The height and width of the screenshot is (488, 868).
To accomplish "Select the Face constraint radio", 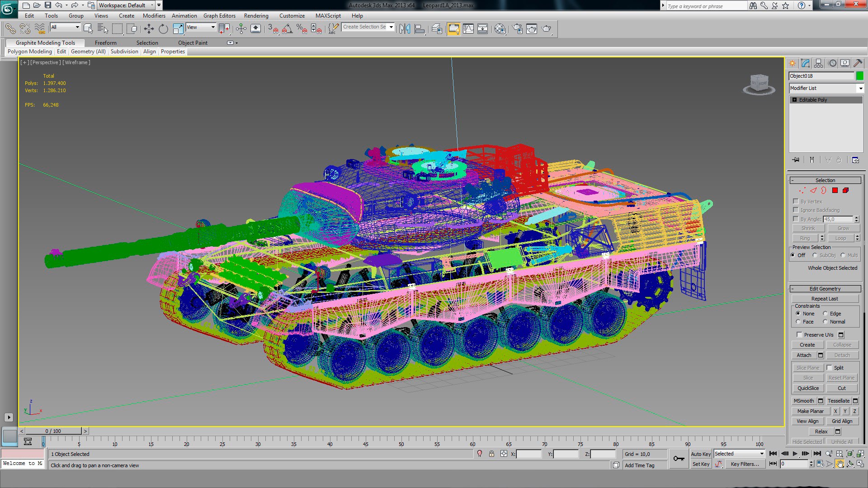I will (798, 322).
